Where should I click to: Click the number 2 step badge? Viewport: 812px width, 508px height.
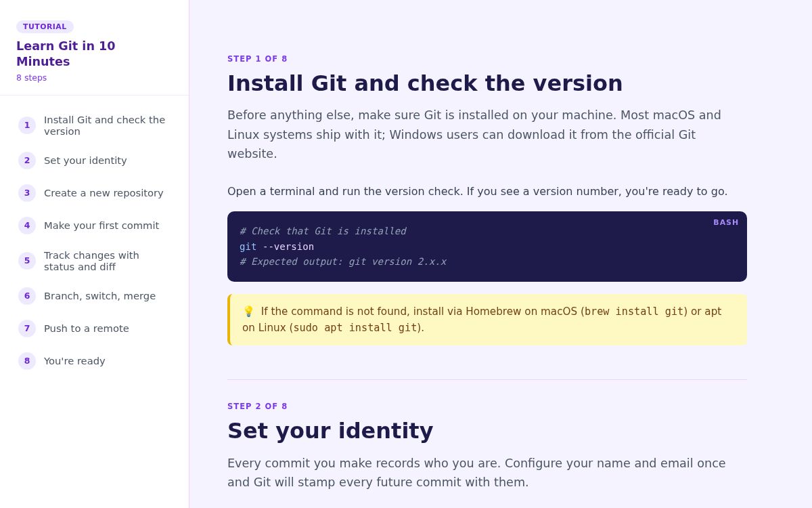pyautogui.click(x=27, y=161)
